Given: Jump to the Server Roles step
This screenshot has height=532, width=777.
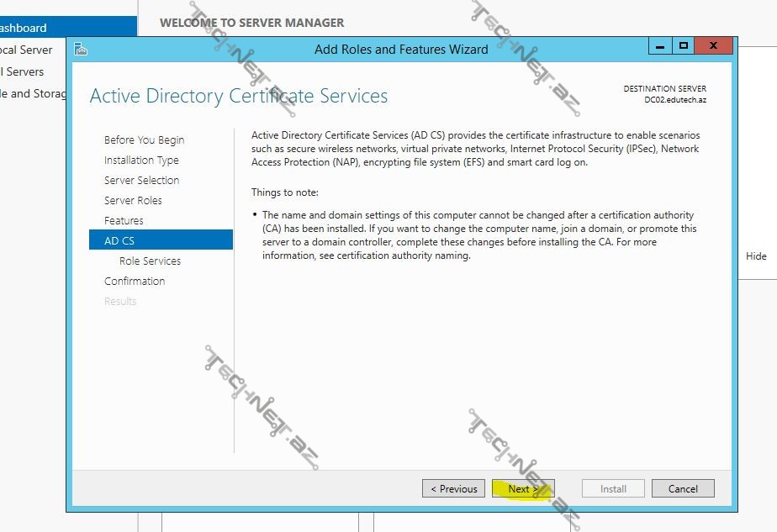Looking at the screenshot, I should click(133, 201).
